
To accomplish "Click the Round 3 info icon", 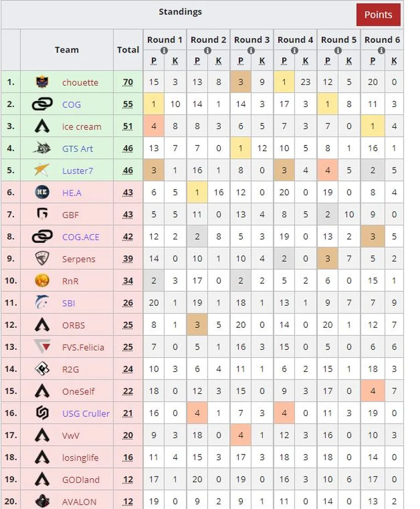I will pyautogui.click(x=251, y=51).
